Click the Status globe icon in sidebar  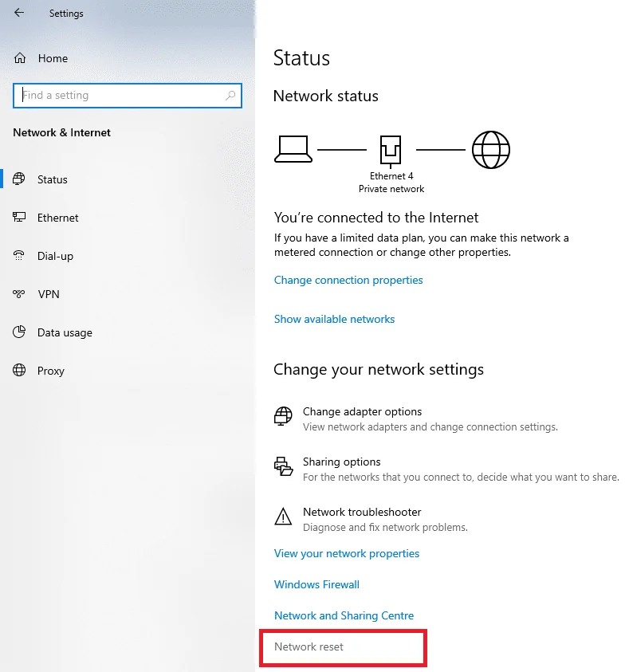(x=19, y=179)
